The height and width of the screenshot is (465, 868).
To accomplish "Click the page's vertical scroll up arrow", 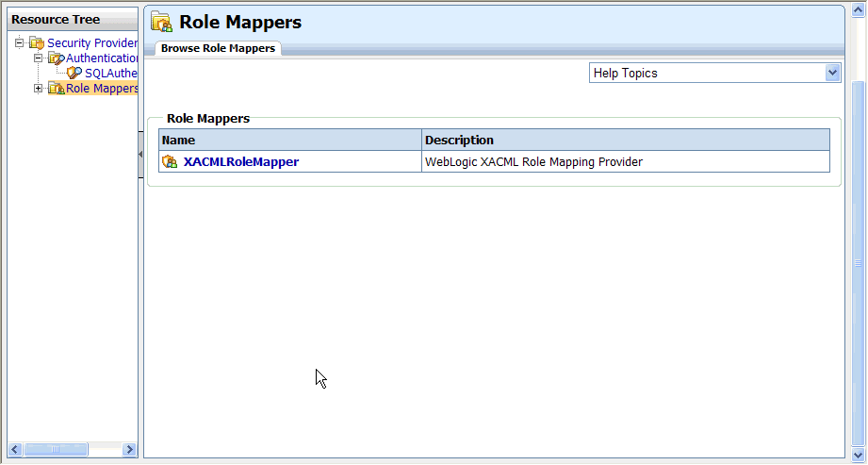I will [x=858, y=10].
